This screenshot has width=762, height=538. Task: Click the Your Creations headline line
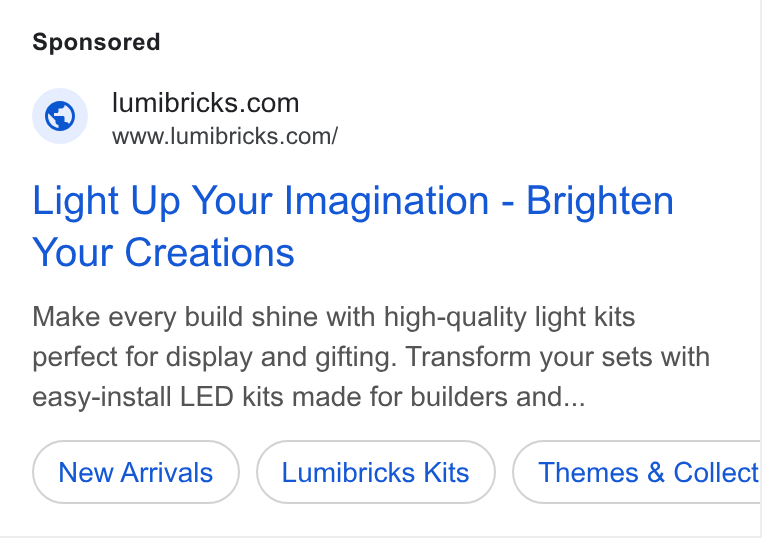click(163, 253)
